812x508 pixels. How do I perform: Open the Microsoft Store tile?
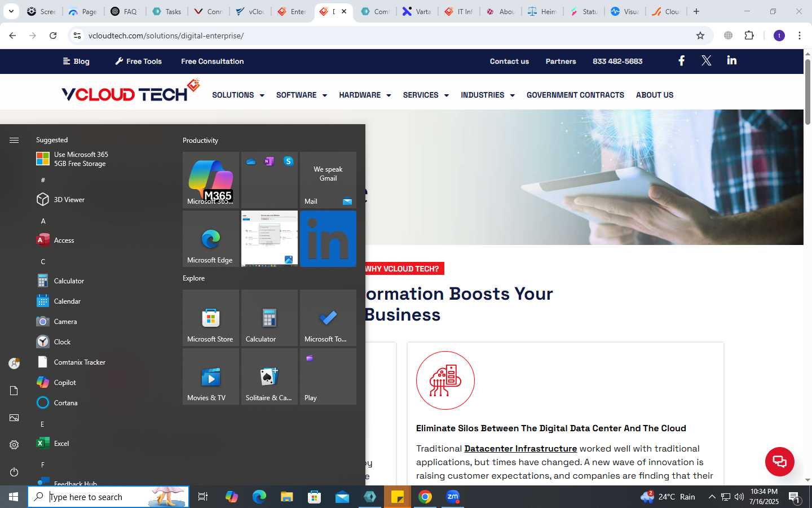pos(211,318)
